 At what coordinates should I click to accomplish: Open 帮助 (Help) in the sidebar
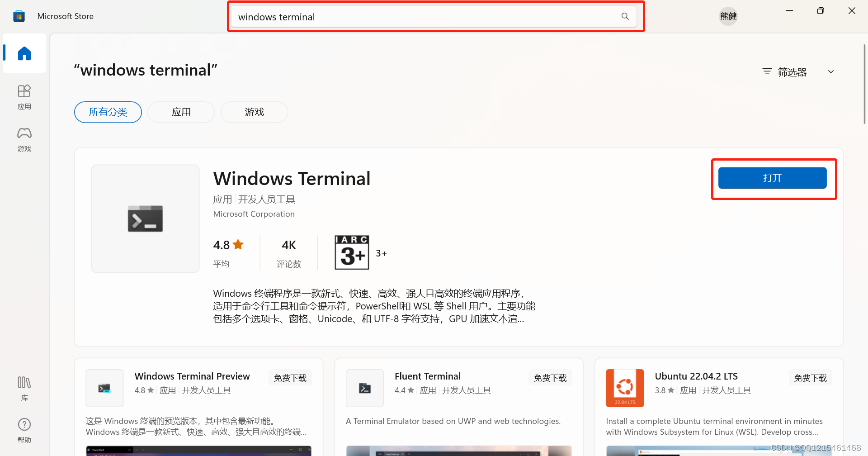[x=24, y=430]
